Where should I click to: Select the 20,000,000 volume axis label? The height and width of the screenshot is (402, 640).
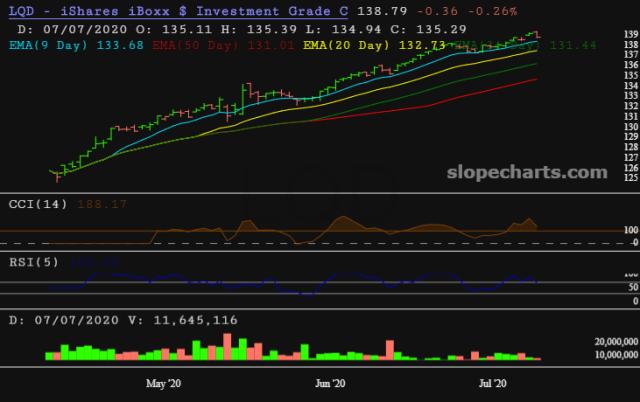click(616, 342)
